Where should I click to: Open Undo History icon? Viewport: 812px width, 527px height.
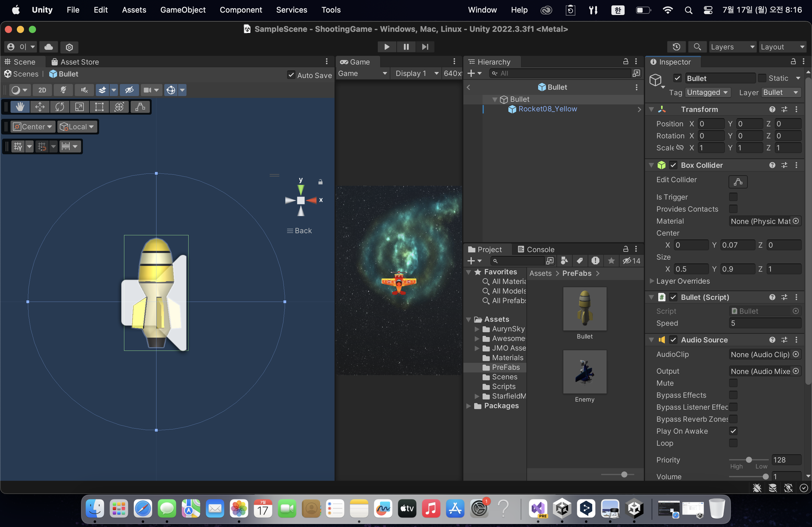(676, 47)
